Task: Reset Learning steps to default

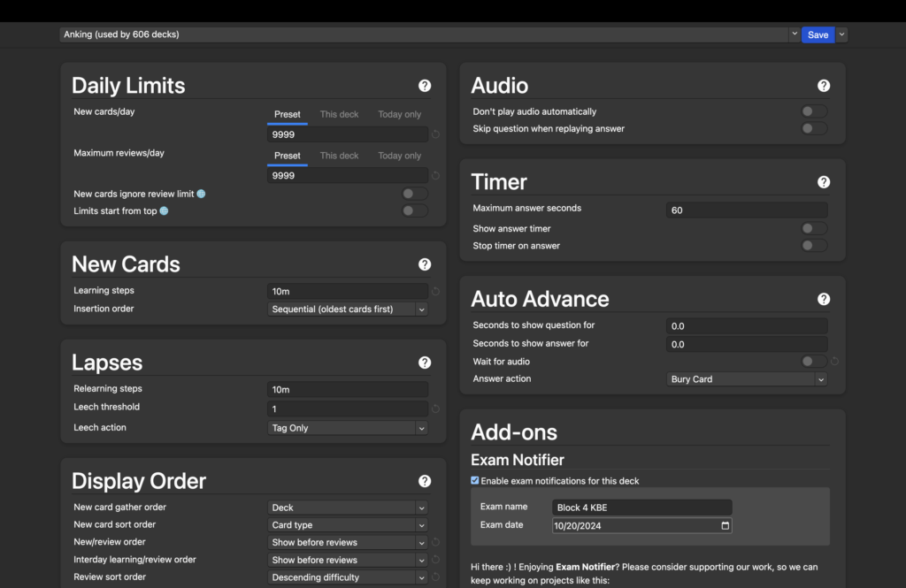Action: coord(435,292)
